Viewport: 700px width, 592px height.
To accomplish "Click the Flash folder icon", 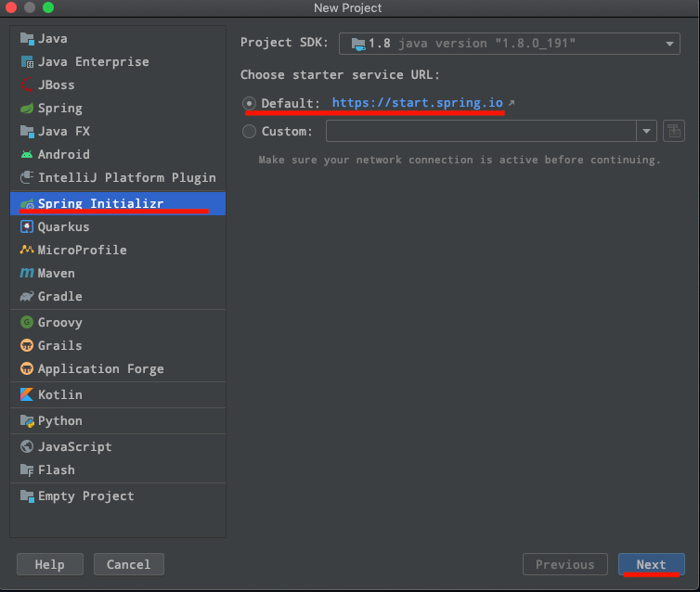I will [x=27, y=470].
